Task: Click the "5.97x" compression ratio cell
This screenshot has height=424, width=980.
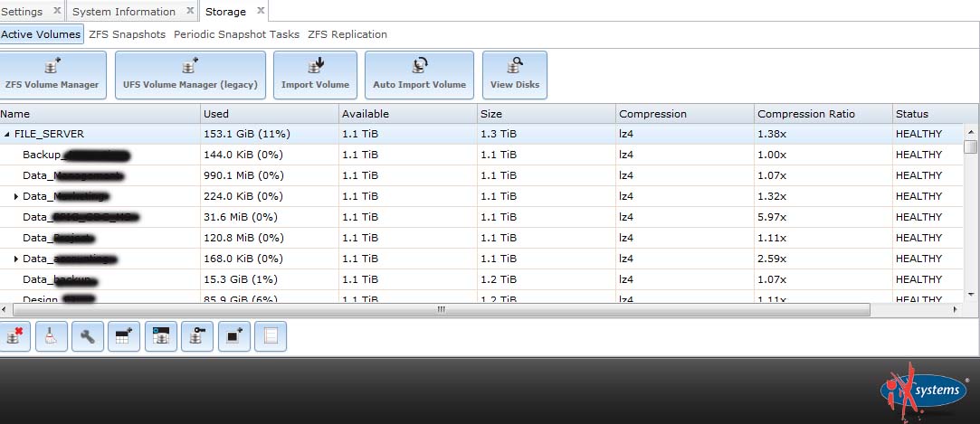Action: click(x=772, y=217)
